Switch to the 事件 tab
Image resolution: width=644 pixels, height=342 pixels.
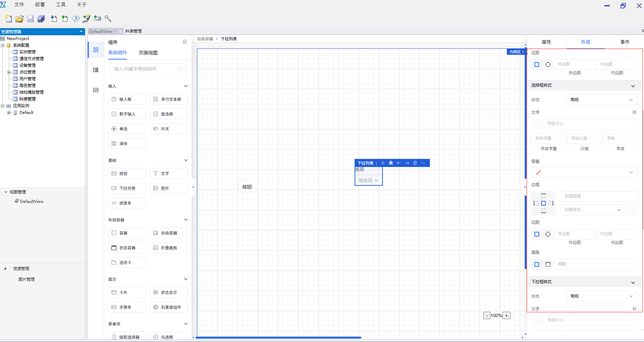625,42
